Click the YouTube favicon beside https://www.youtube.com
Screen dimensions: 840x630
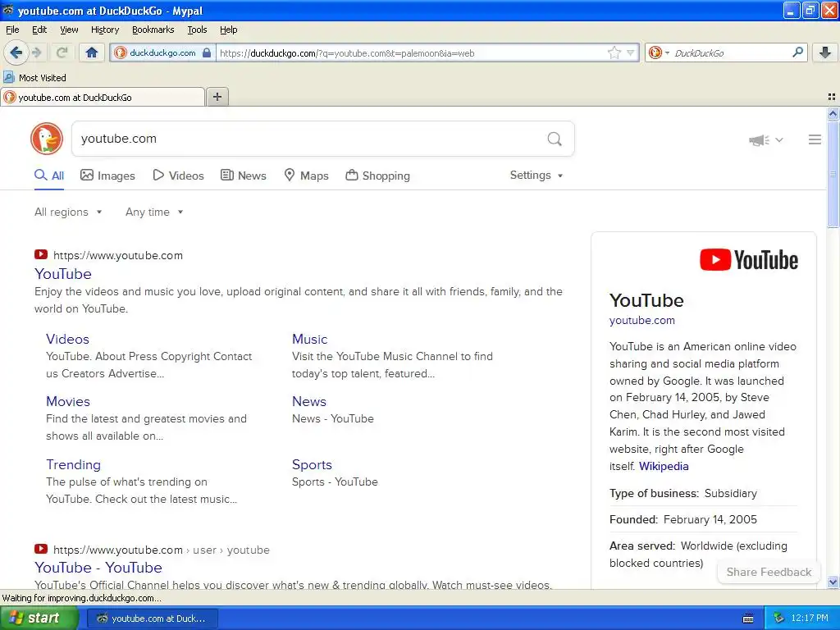41,255
